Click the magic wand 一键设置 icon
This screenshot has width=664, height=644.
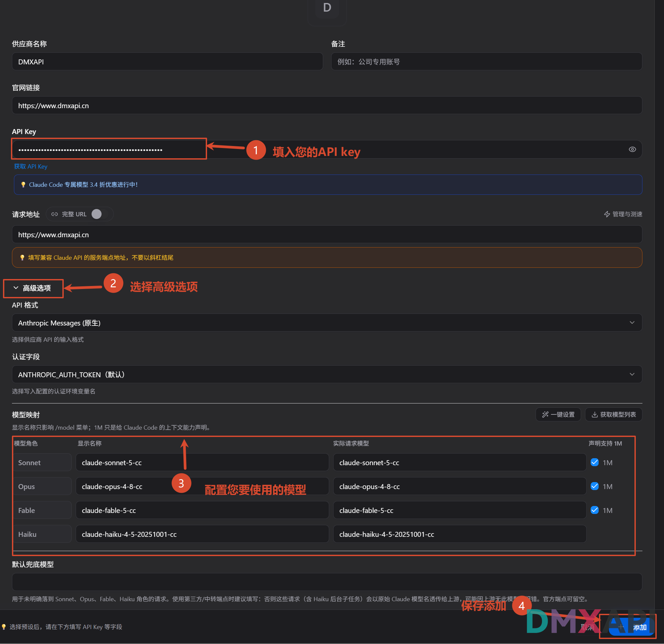click(545, 414)
